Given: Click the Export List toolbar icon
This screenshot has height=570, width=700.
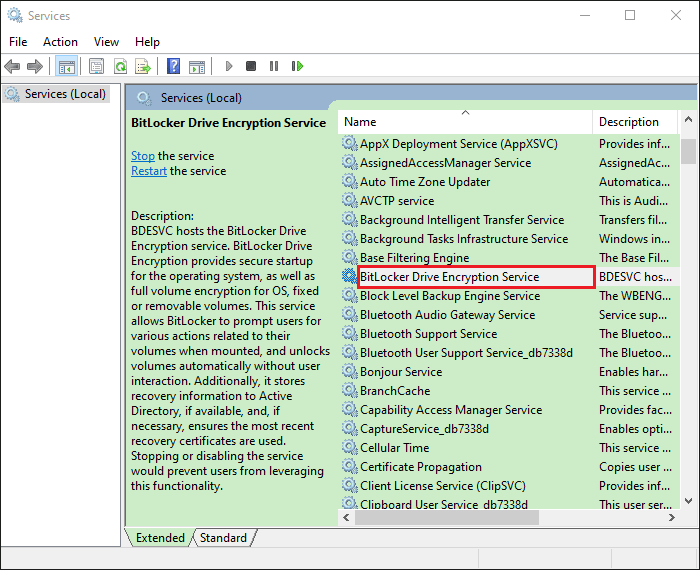Looking at the screenshot, I should point(143,67).
